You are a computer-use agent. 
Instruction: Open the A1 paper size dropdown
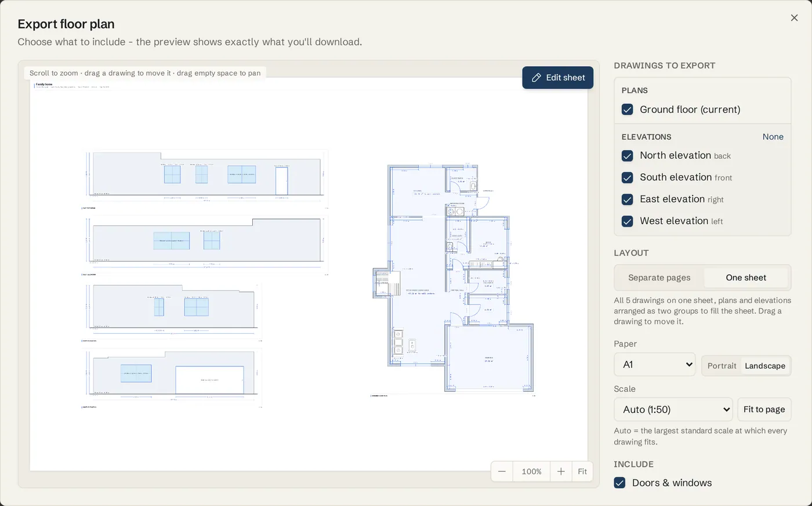(654, 365)
